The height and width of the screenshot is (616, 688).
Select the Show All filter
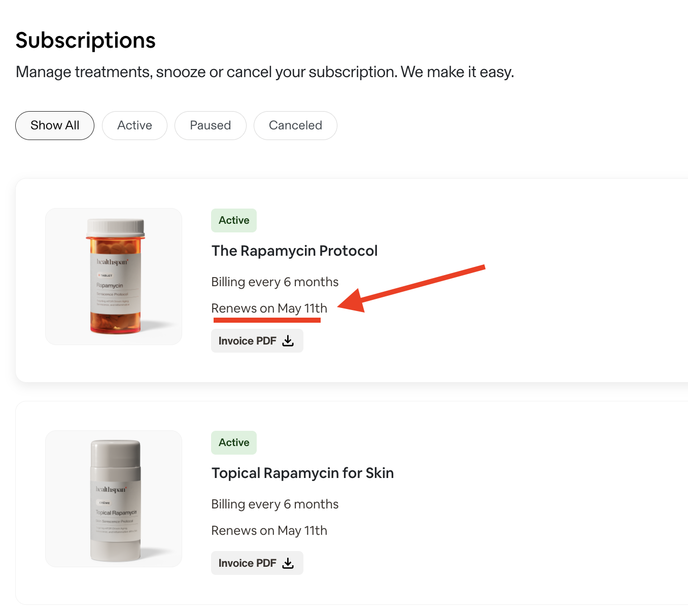[x=55, y=125]
